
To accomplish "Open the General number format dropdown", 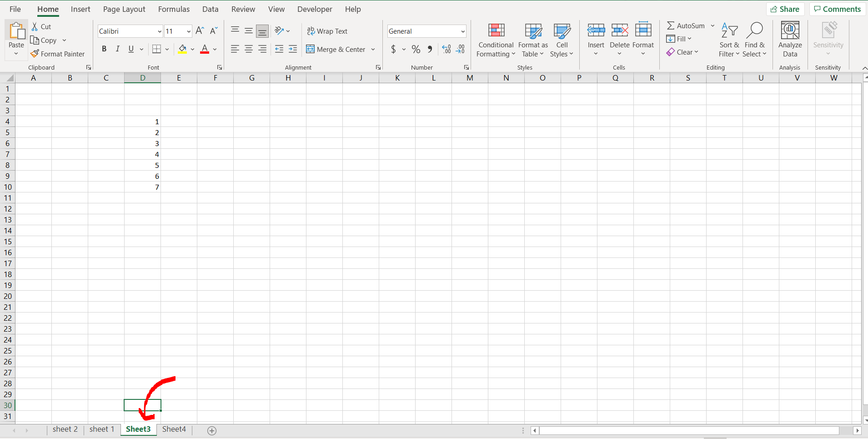I will (462, 31).
